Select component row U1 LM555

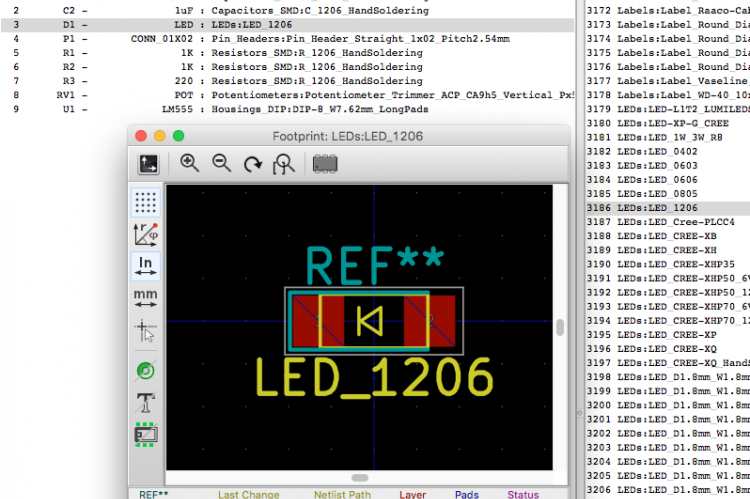287,110
